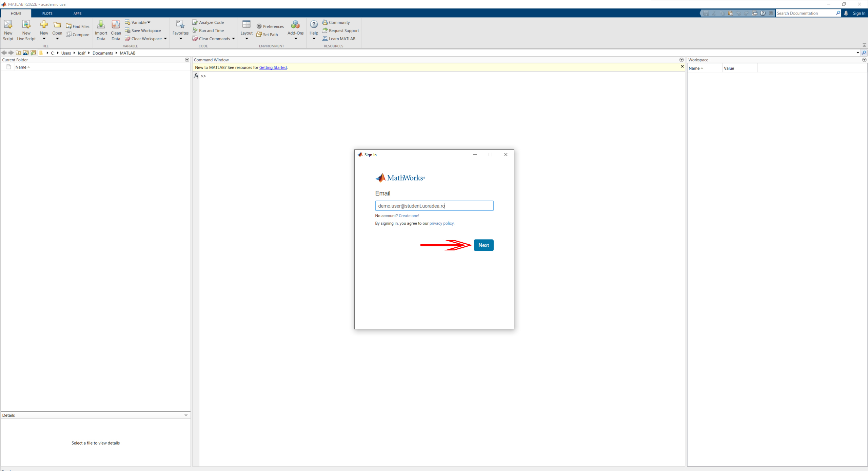Click the notification bell icon
868x471 pixels.
pyautogui.click(x=846, y=13)
